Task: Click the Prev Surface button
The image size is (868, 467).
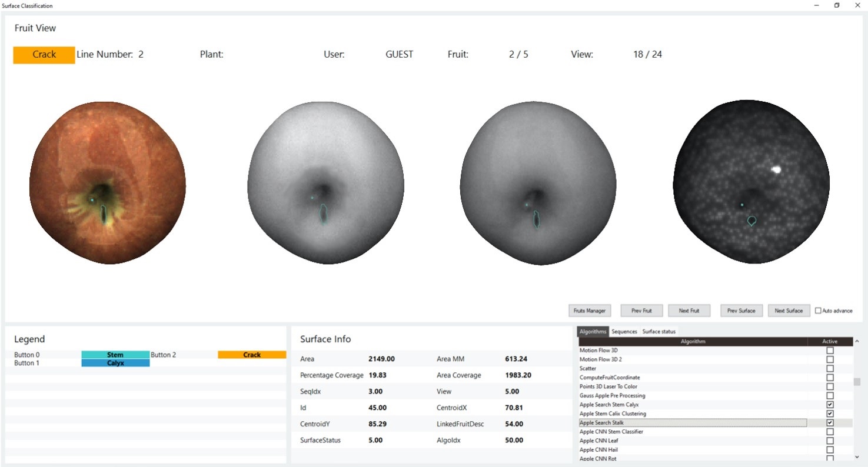Action: [741, 311]
